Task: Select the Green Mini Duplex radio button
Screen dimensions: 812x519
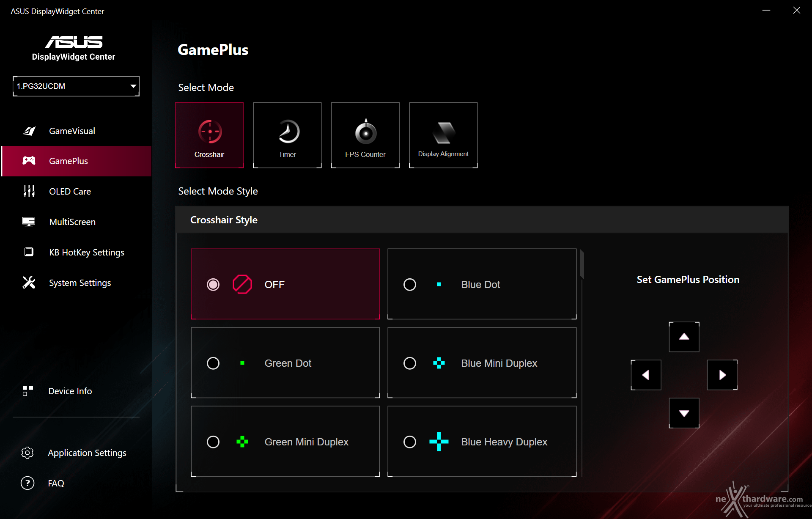Action: (213, 442)
